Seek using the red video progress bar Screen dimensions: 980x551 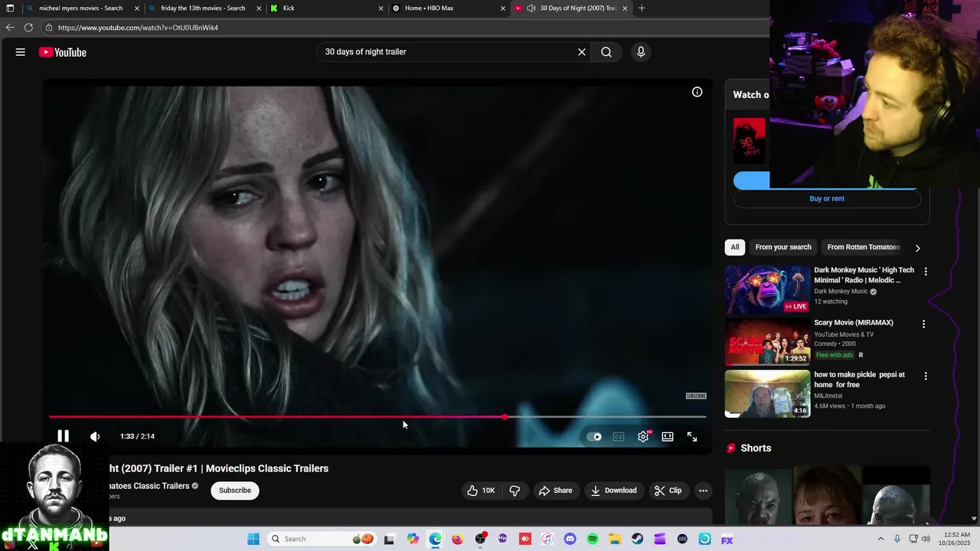tap(377, 417)
